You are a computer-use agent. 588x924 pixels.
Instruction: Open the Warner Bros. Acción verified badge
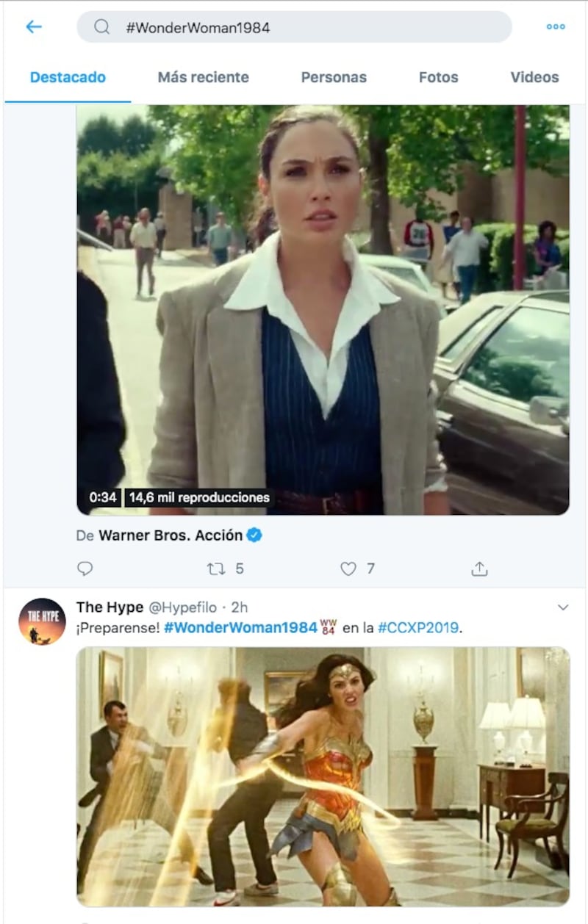[254, 535]
